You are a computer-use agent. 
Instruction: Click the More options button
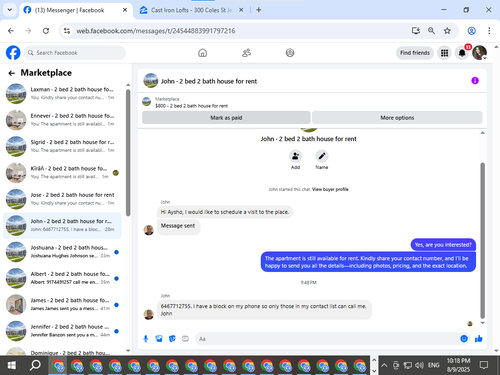coord(397,118)
